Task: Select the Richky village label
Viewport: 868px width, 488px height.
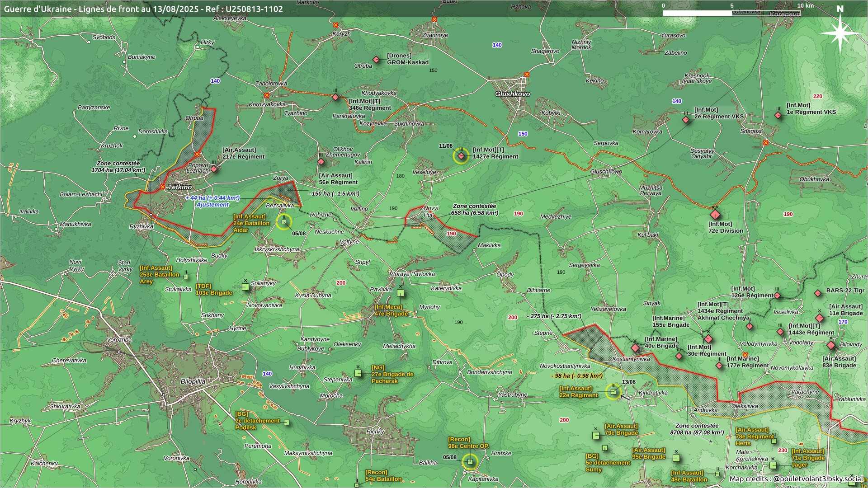Action: pyautogui.click(x=375, y=432)
